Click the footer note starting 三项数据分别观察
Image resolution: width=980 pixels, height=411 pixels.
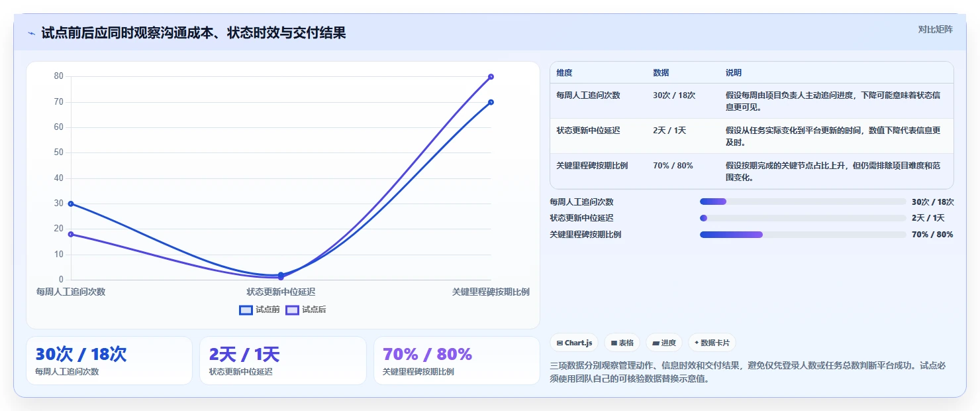point(748,373)
